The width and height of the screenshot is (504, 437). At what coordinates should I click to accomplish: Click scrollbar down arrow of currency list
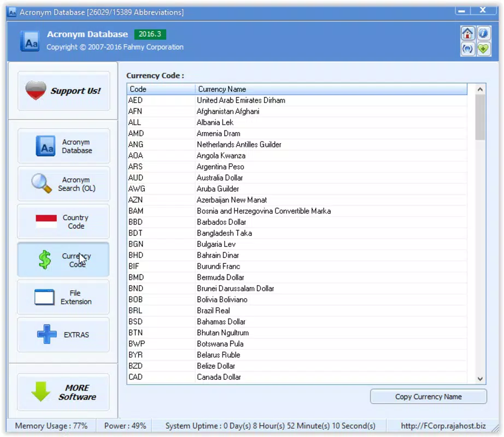coord(480,379)
